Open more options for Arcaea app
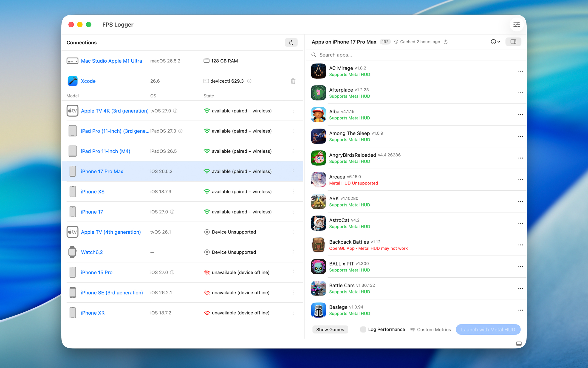The height and width of the screenshot is (368, 588). [520, 180]
